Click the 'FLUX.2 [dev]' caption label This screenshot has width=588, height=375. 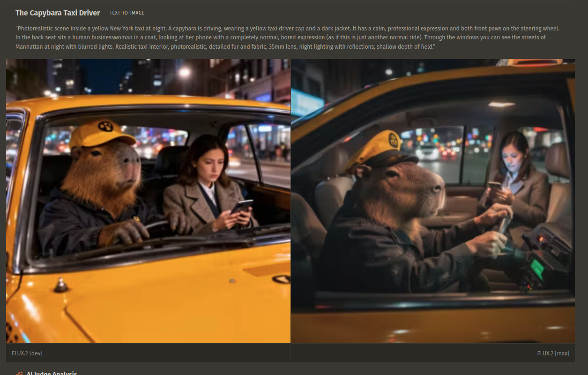[x=27, y=353]
